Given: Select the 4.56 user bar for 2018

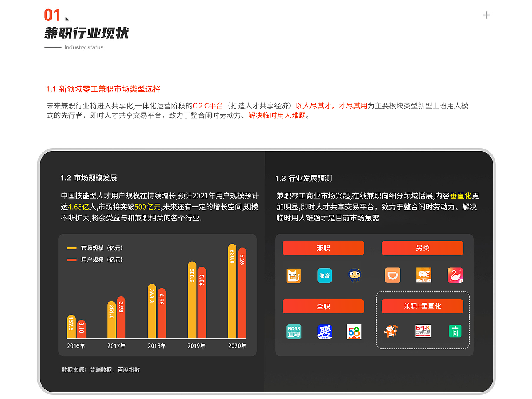Looking at the screenshot, I should click(x=161, y=313).
